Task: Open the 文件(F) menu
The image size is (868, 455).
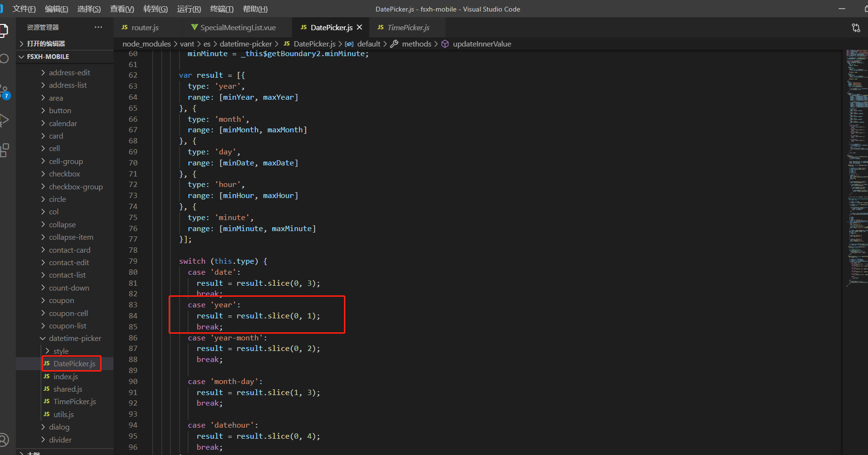Action: [x=24, y=9]
